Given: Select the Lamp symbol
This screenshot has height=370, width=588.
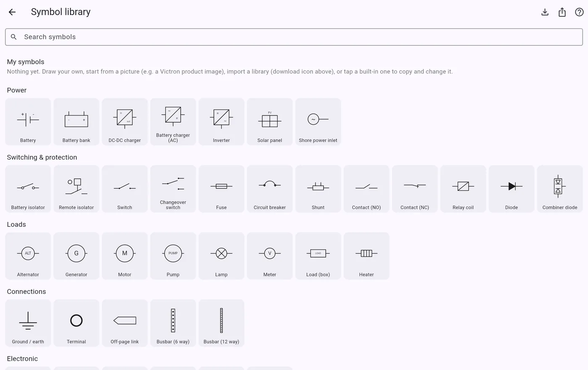Looking at the screenshot, I should pos(221,256).
